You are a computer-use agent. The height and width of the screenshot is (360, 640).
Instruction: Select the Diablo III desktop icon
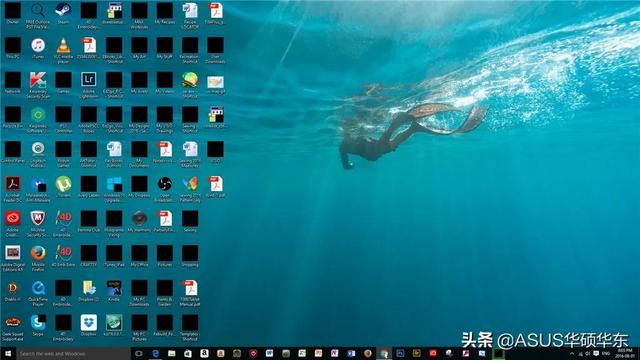pyautogui.click(x=13, y=288)
